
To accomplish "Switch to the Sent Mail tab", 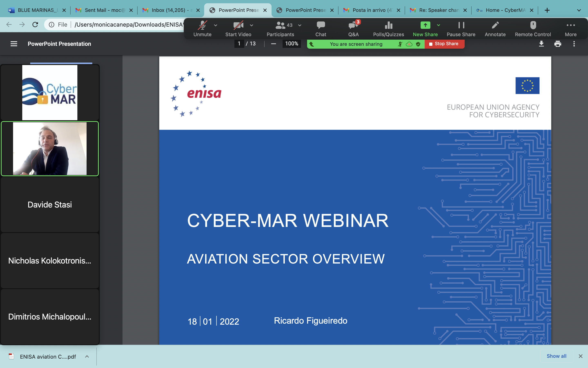I will [x=104, y=10].
